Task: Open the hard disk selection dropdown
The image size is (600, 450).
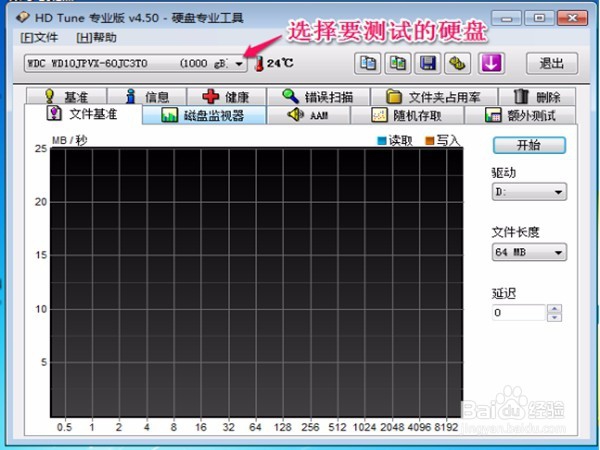Action: click(x=135, y=64)
